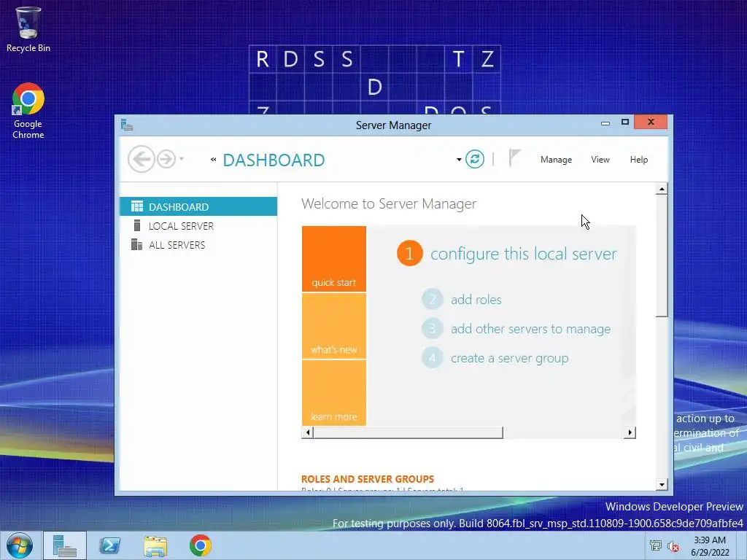Select Dashboard in the left pane
Image resolution: width=747 pixels, height=560 pixels.
click(x=198, y=206)
